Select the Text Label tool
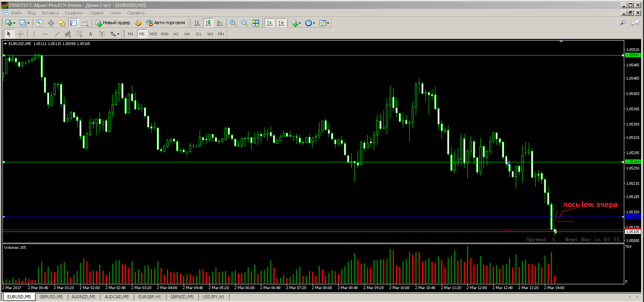The width and height of the screenshot is (644, 302). click(x=102, y=34)
